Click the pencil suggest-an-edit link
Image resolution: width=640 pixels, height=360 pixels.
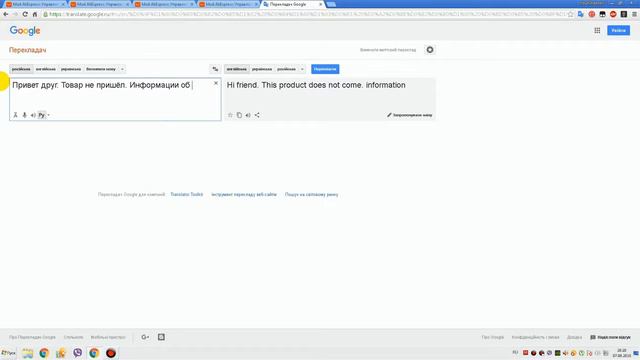click(409, 115)
